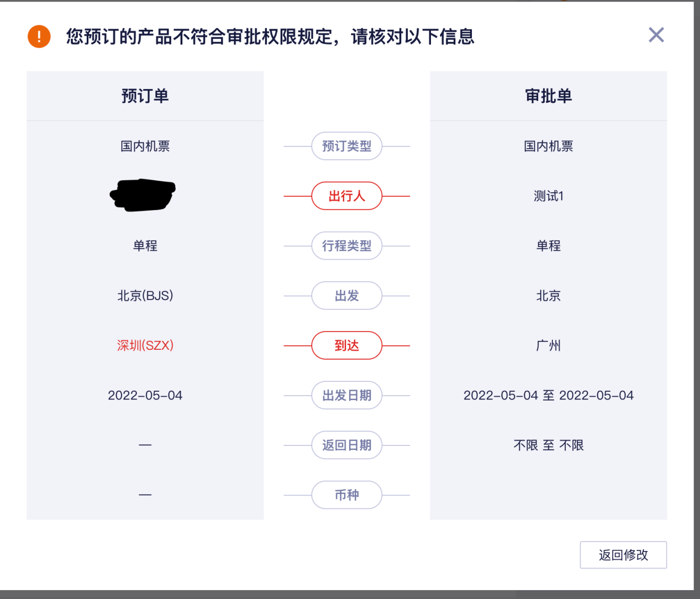Close the approval mismatch dialog
700x599 pixels.
tap(656, 35)
